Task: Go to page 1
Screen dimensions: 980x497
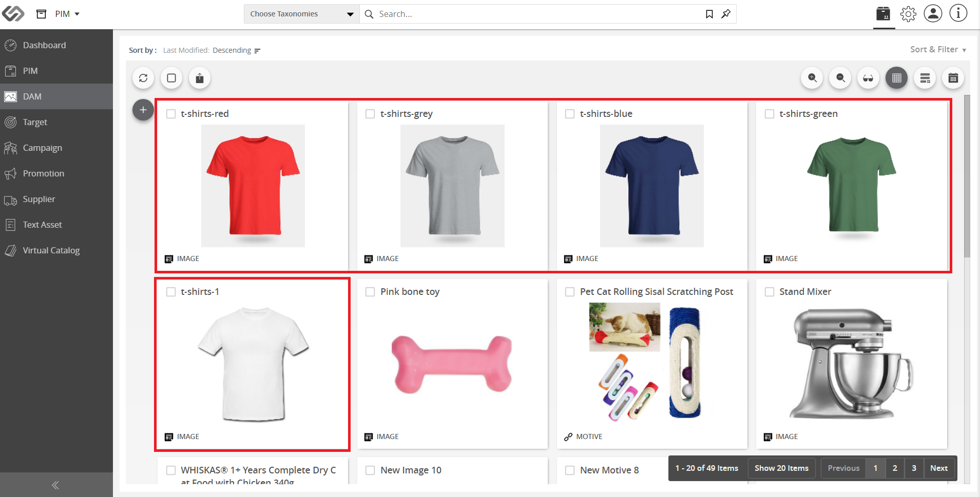Action: (876, 468)
